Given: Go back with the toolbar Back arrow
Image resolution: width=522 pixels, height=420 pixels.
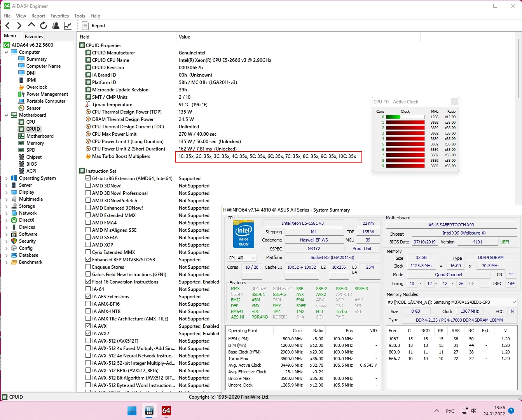Looking at the screenshot, I should pos(7,26).
